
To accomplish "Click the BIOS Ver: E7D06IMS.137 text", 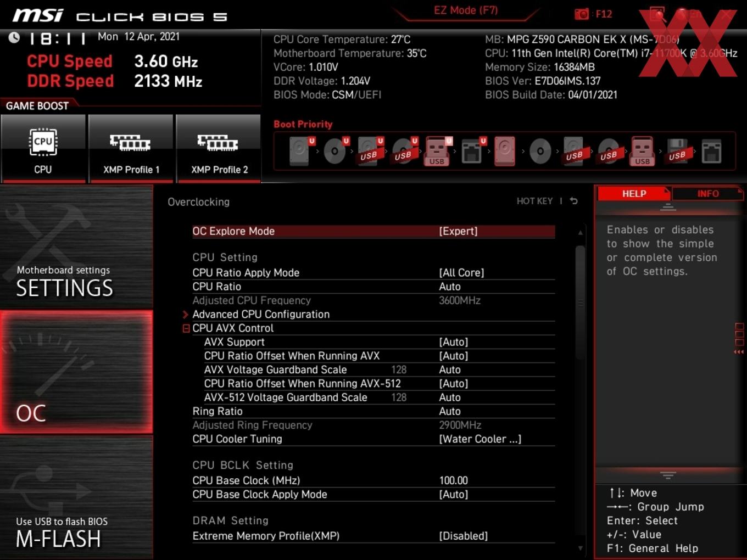I will pyautogui.click(x=543, y=81).
